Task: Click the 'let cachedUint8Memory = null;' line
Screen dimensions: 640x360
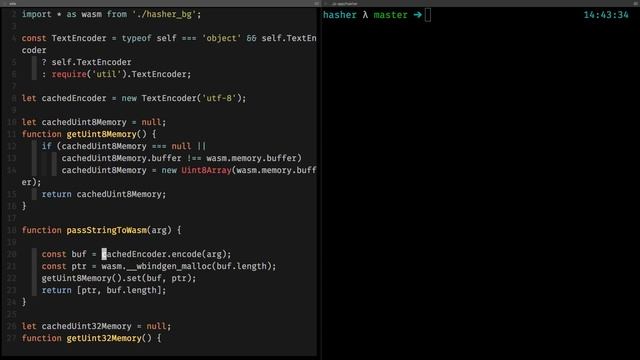Action: [x=94, y=122]
